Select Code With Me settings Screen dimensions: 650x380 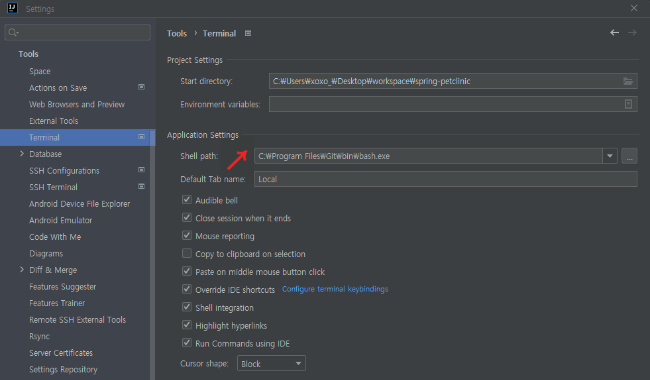(55, 237)
